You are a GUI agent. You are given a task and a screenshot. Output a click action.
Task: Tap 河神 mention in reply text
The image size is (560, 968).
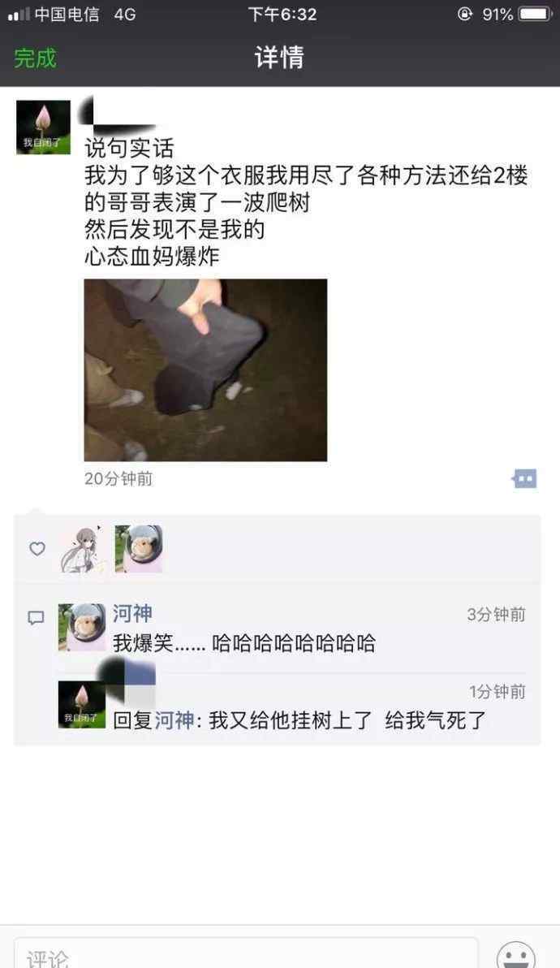tap(174, 720)
